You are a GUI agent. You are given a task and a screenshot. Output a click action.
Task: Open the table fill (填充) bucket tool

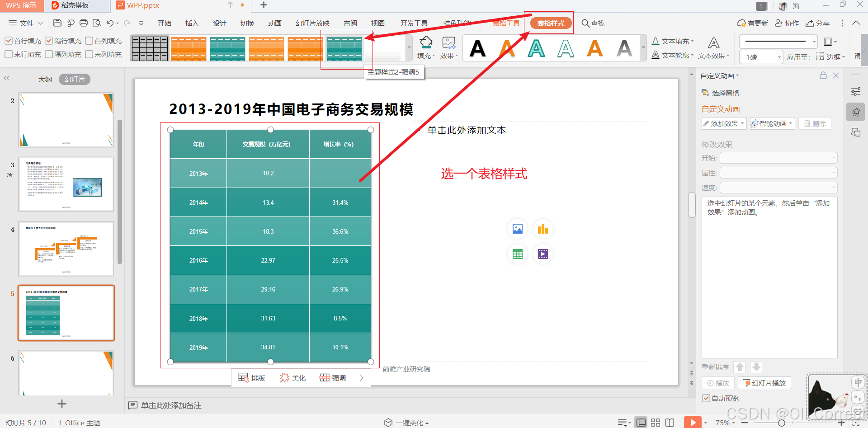point(426,47)
